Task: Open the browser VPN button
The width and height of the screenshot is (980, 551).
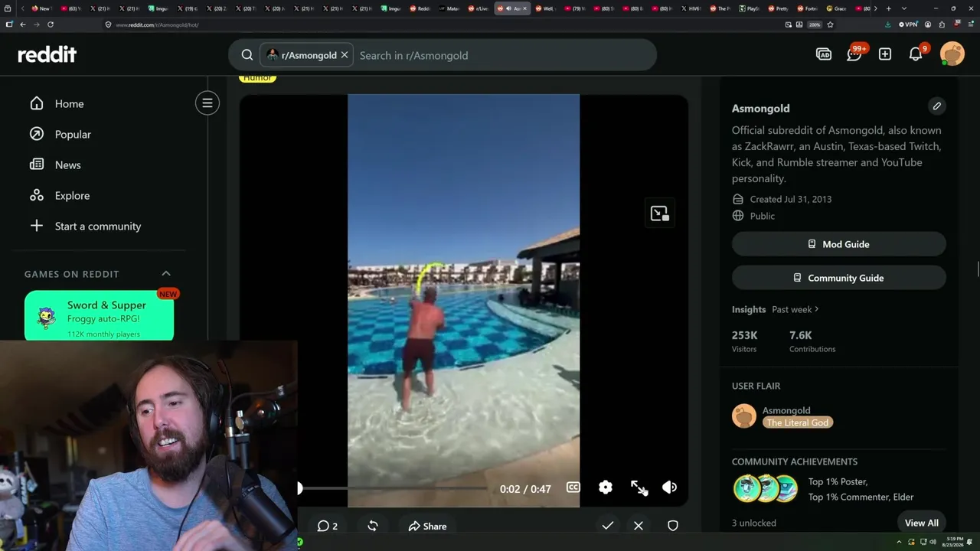Action: [906, 24]
